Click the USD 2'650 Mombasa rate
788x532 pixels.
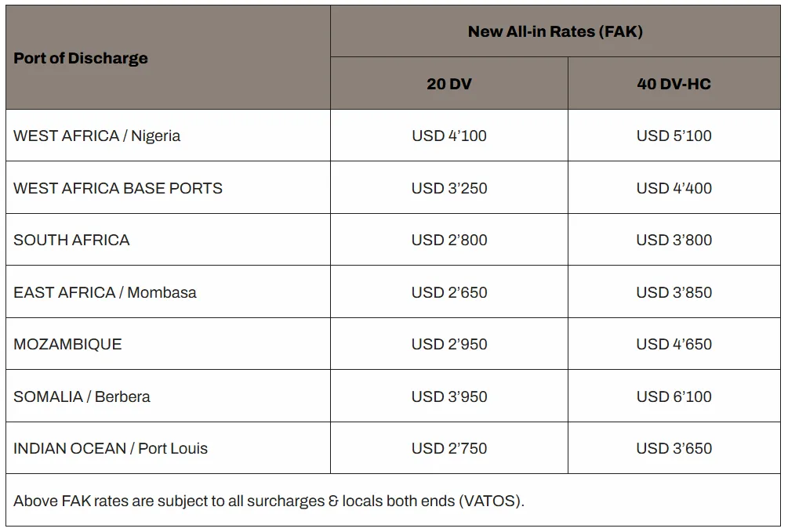[x=449, y=292]
